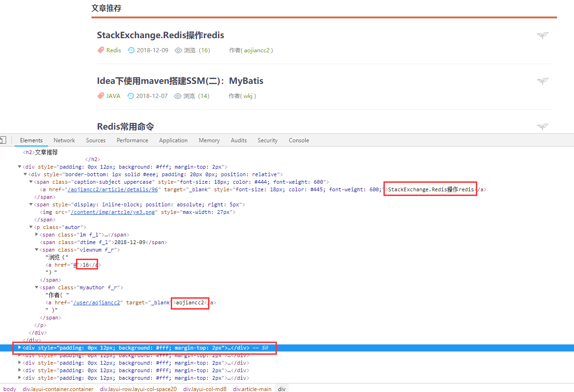Click the tag icon next to Redis
574x392 pixels.
(100, 50)
